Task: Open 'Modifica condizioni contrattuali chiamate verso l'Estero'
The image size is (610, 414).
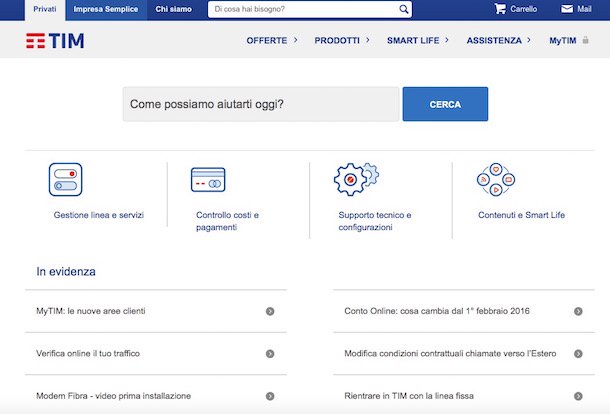Action: [x=450, y=353]
